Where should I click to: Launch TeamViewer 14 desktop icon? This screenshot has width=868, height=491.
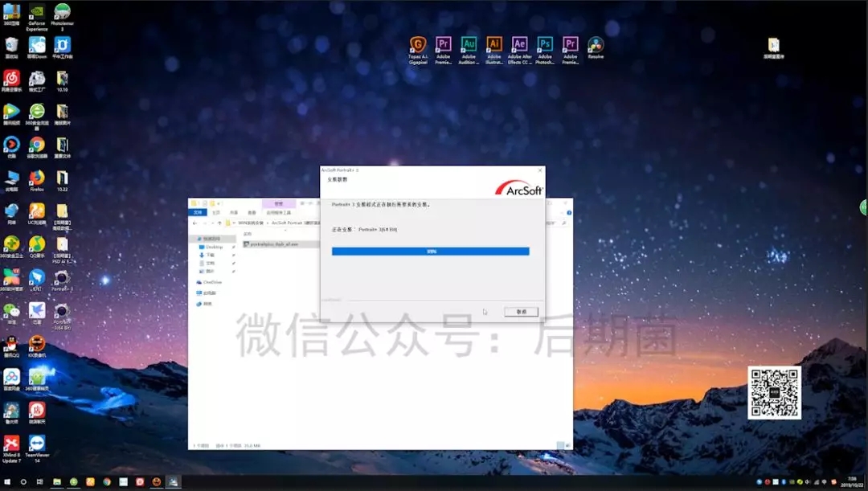pyautogui.click(x=37, y=445)
